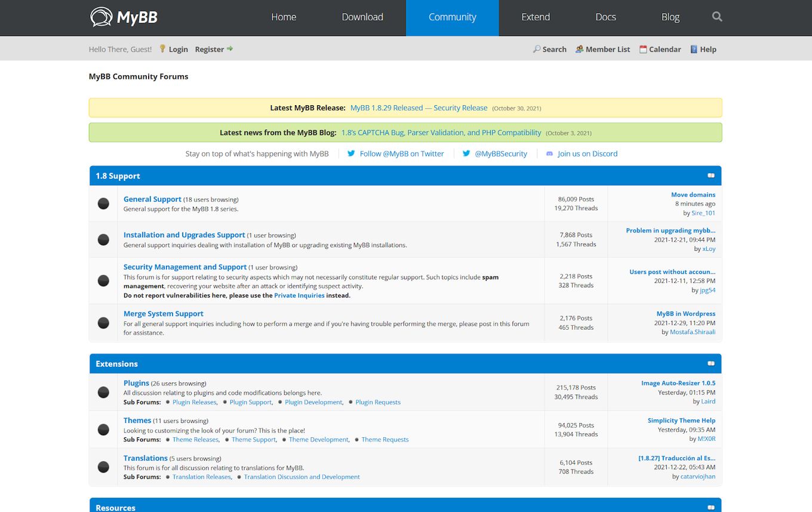The width and height of the screenshot is (812, 512).
Task: Click the status icon beside Security Management and Support
Action: (103, 281)
